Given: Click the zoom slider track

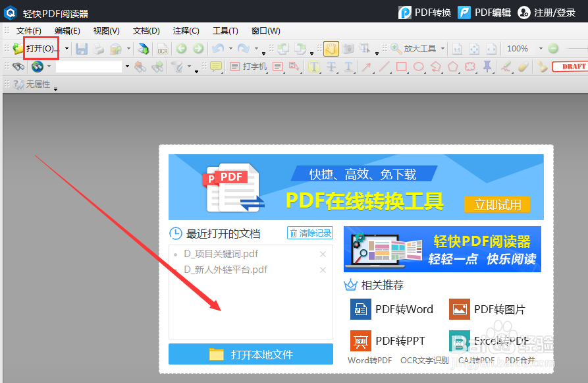Looking at the screenshot, I should point(577,48).
